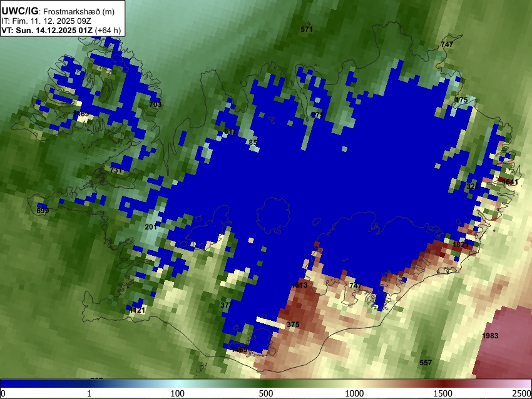Select the 1983 value over the southeastern sea
Screen dimensions: 532x399
(490, 336)
